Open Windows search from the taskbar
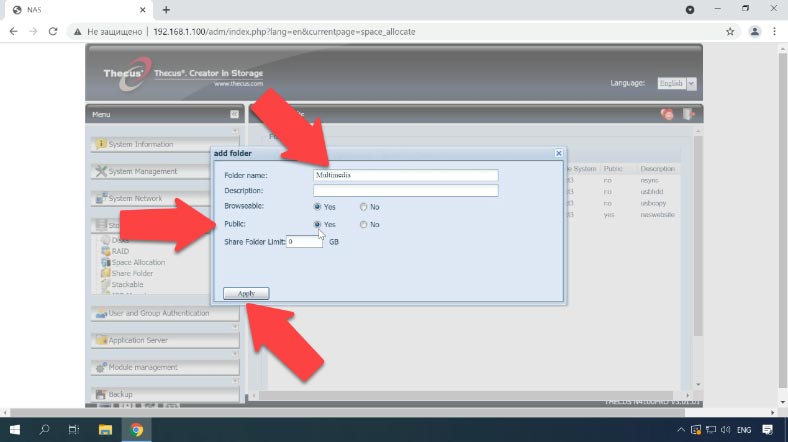Image resolution: width=788 pixels, height=442 pixels. tap(44, 430)
